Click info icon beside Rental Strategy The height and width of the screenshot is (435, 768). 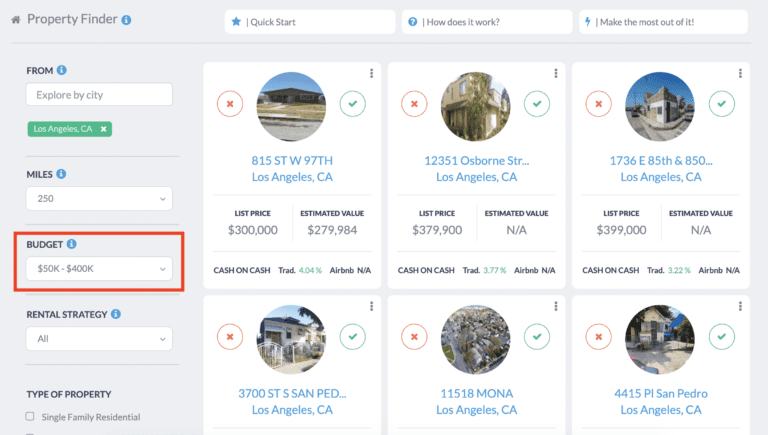(117, 314)
